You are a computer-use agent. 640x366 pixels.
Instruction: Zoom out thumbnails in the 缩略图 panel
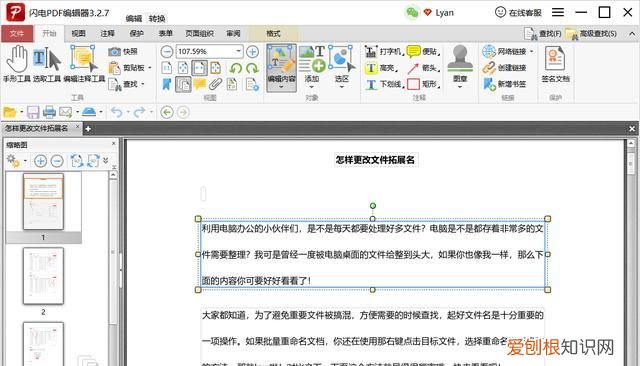click(x=57, y=161)
